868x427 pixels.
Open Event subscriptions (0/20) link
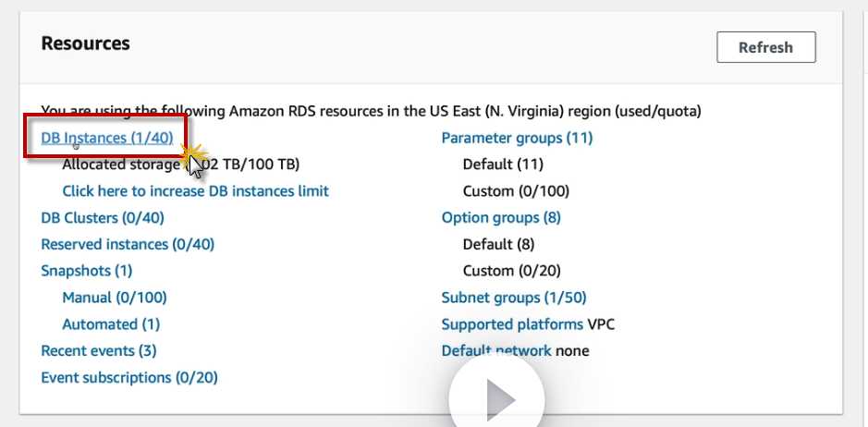pyautogui.click(x=128, y=377)
